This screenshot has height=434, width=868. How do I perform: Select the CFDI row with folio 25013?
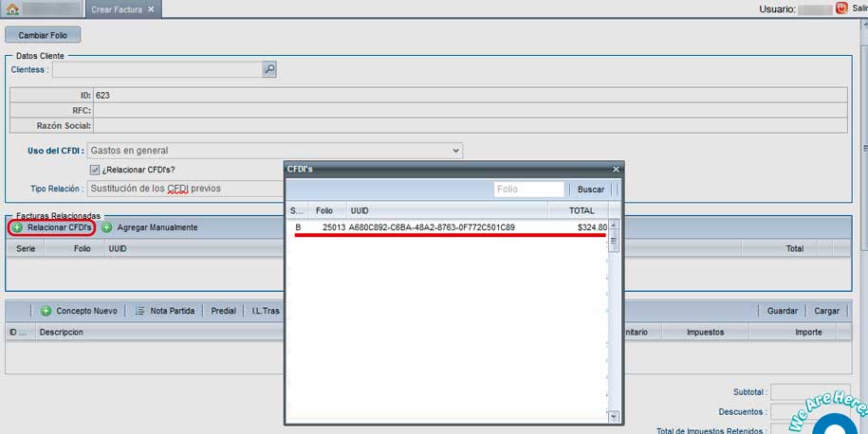click(446, 227)
